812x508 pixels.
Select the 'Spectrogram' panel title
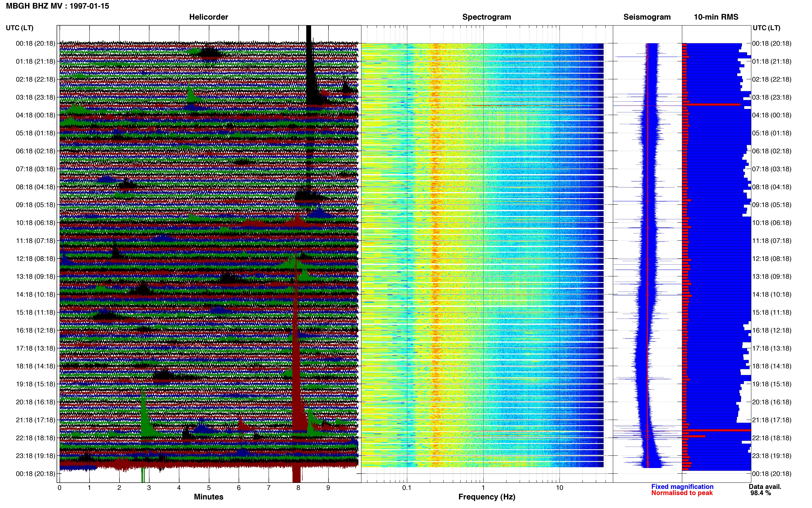(x=487, y=17)
